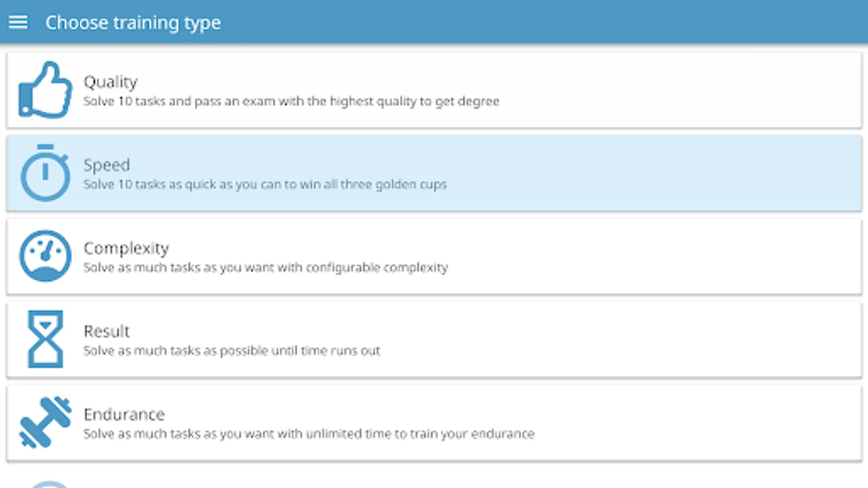The image size is (868, 488).
Task: Tap the partially visible icon at bottom
Action: pyautogui.click(x=49, y=484)
